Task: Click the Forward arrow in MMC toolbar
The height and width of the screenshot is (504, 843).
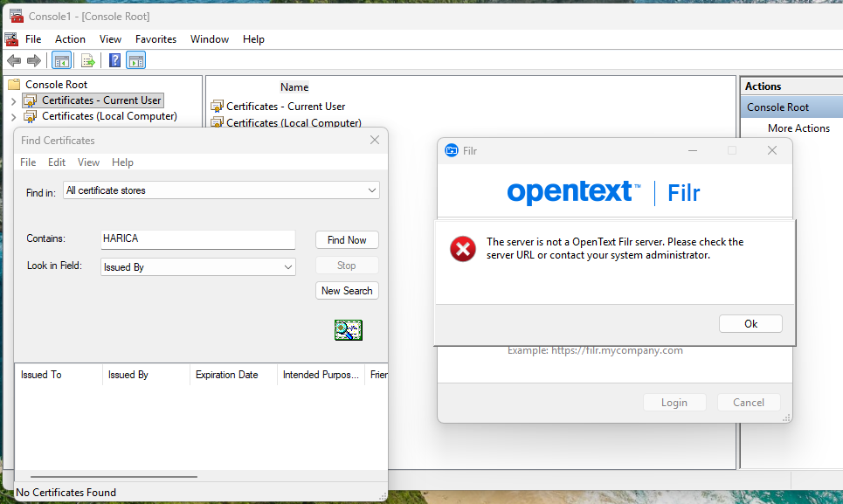Action: tap(34, 61)
